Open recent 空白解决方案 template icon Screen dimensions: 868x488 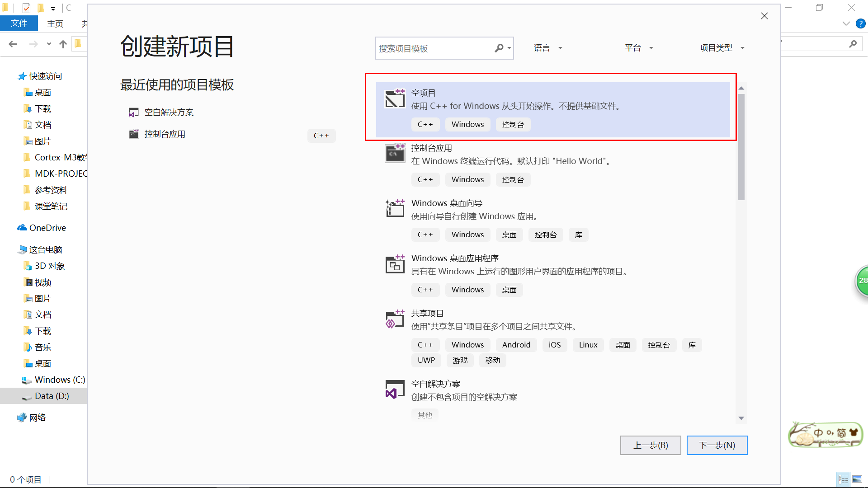pos(133,113)
